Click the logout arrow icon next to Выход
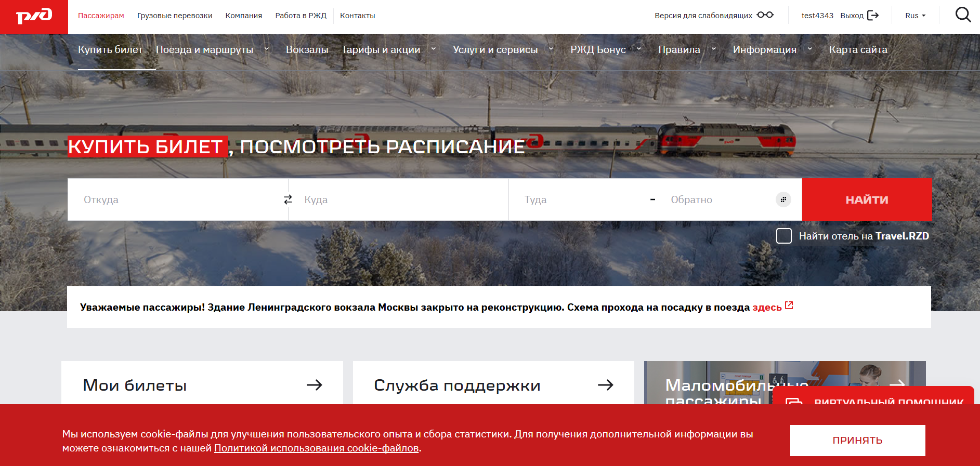 tap(873, 16)
